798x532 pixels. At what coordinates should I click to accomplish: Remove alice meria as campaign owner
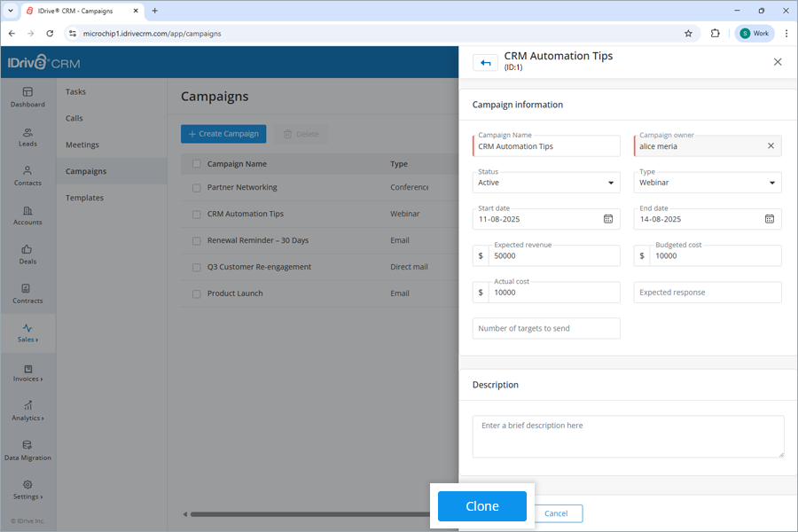click(x=771, y=145)
